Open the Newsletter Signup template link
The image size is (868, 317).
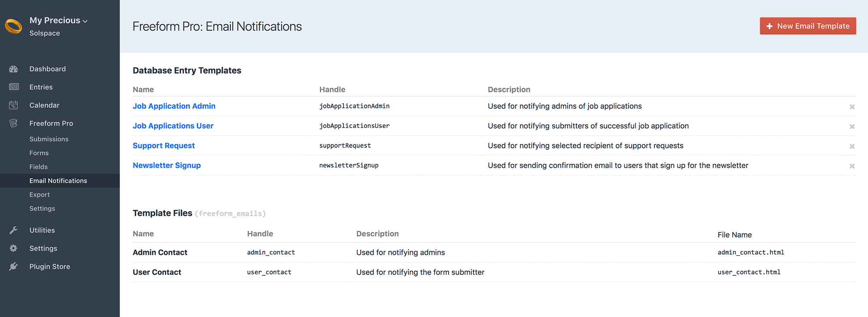coord(167,165)
